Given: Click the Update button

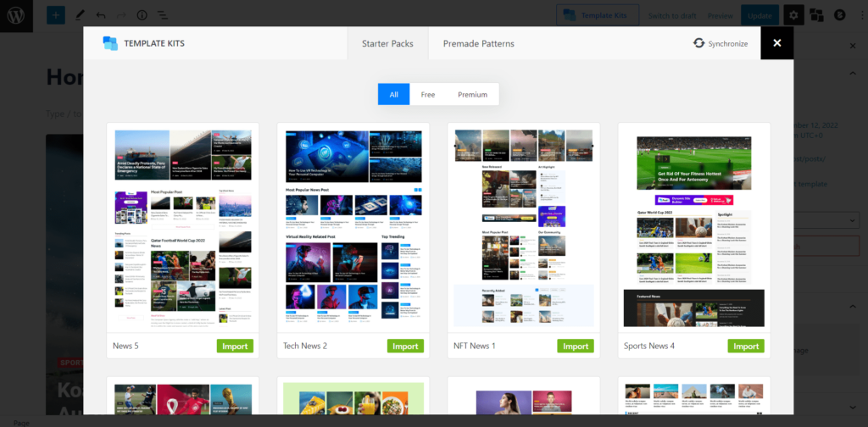Looking at the screenshot, I should tap(759, 15).
